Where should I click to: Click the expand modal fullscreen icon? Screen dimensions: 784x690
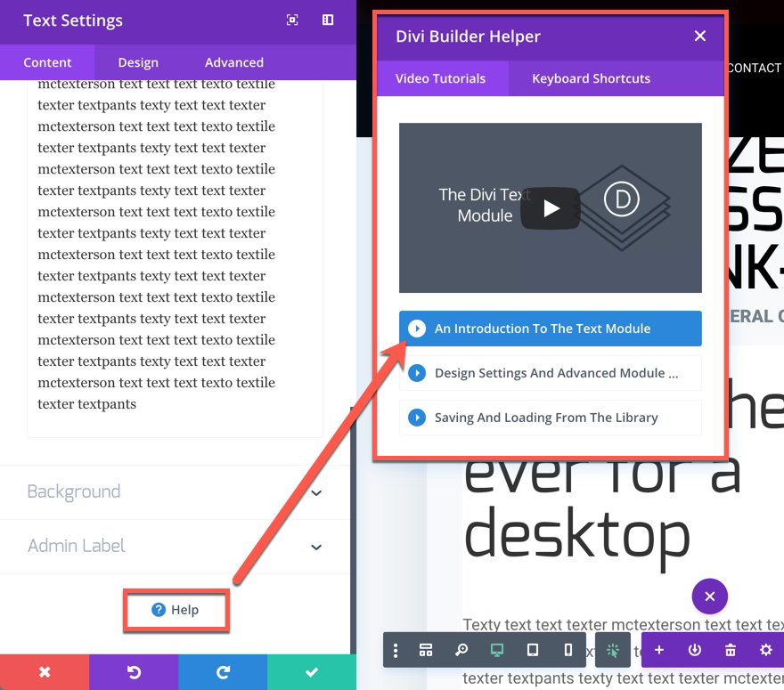pos(292,20)
